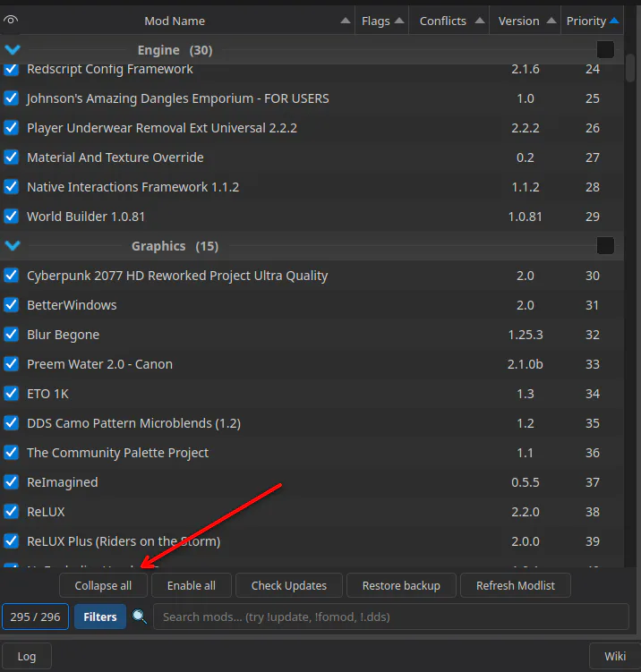Open the Log panel button

27,656
